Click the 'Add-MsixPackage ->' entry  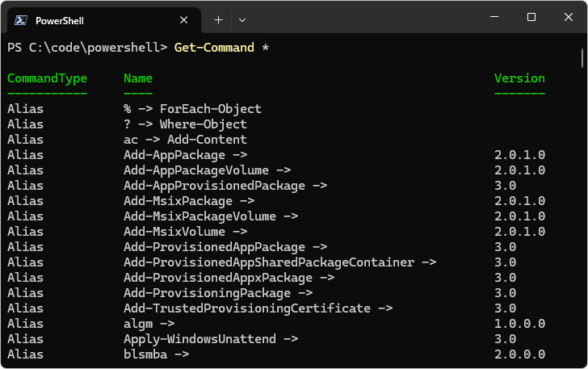[189, 201]
